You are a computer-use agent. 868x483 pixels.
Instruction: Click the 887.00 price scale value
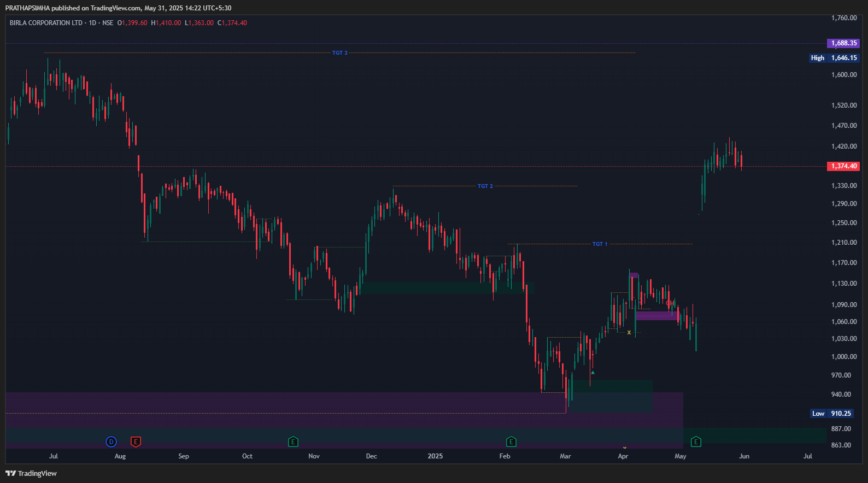[x=841, y=429]
